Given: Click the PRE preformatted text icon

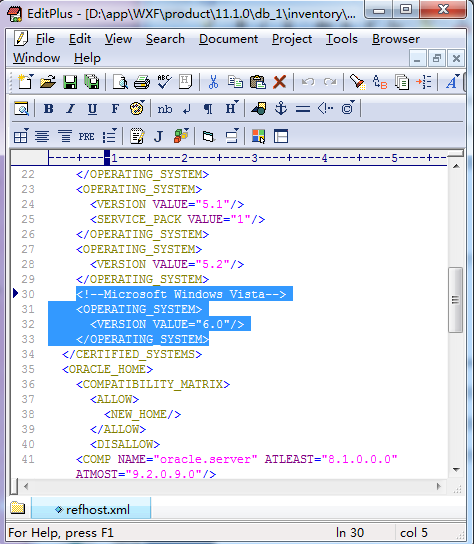Looking at the screenshot, I should pos(86,137).
